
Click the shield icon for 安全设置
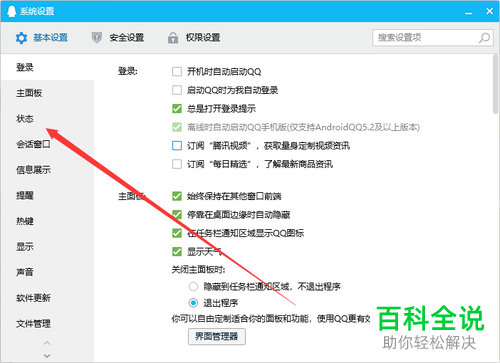point(97,38)
